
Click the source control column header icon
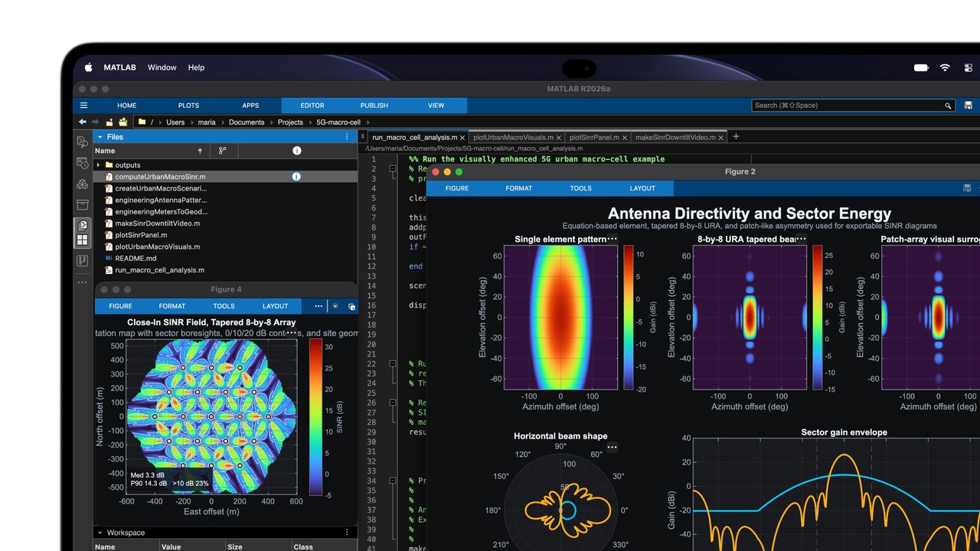click(223, 151)
